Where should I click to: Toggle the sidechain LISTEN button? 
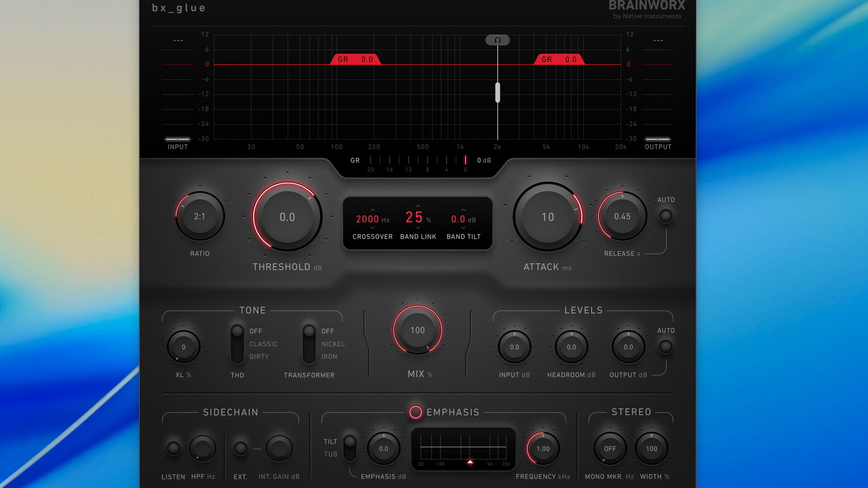tap(173, 448)
